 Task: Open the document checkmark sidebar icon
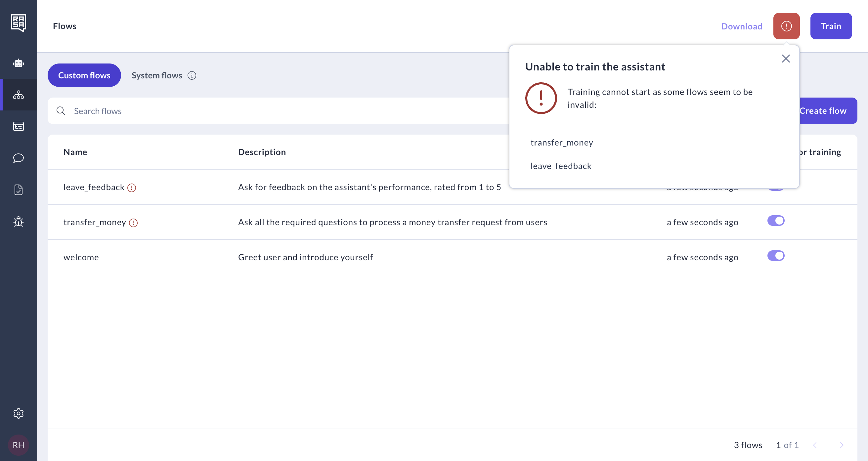pyautogui.click(x=18, y=190)
